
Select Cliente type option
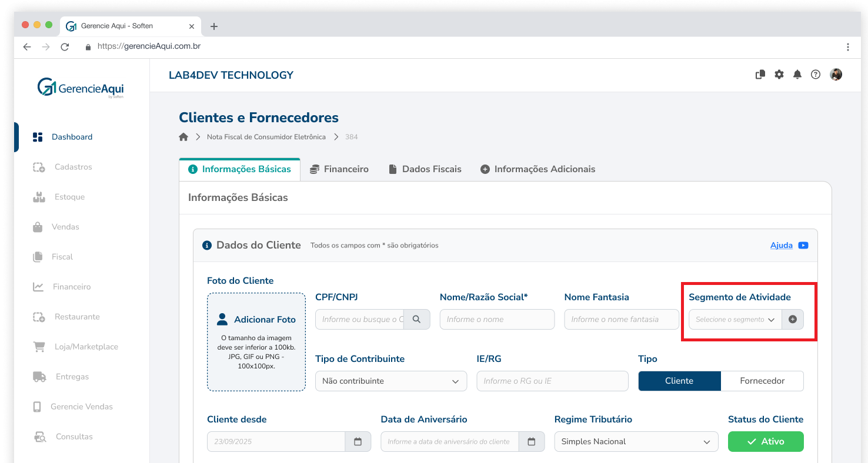pos(679,381)
